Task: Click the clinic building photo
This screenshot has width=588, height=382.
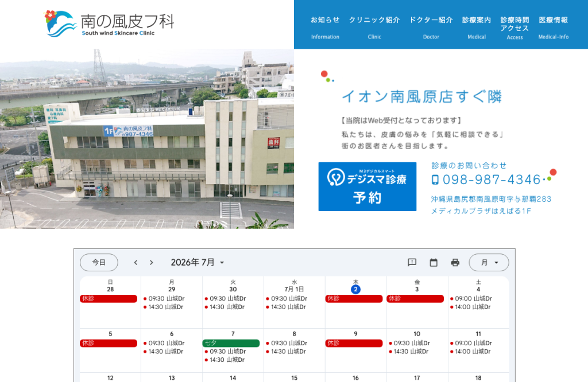Action: point(147,139)
